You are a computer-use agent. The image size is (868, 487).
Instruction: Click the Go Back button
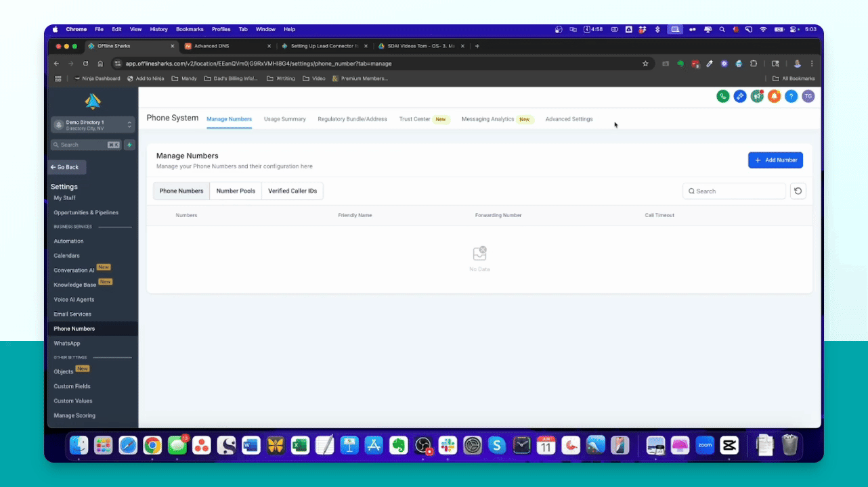pyautogui.click(x=67, y=167)
